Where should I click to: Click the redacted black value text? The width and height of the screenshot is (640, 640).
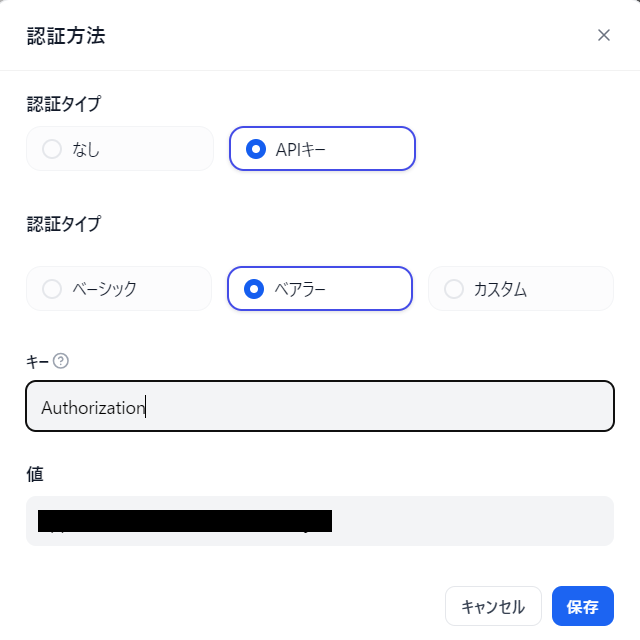pyautogui.click(x=185, y=521)
